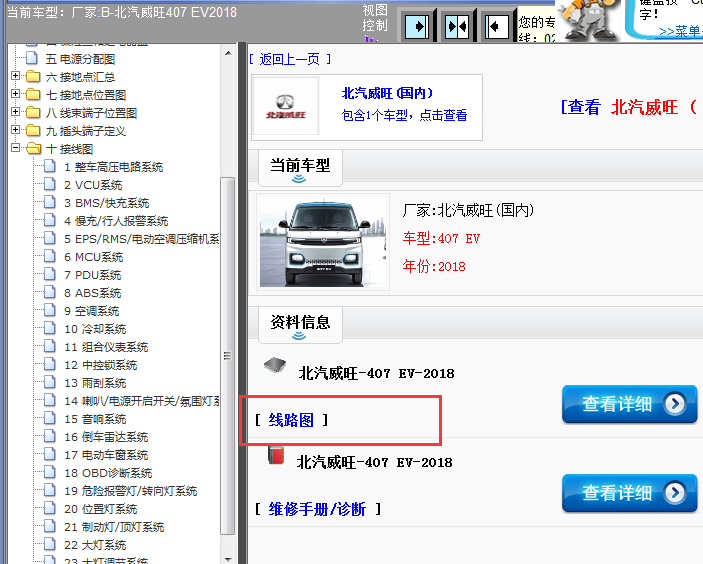Image resolution: width=703 pixels, height=564 pixels.
Task: Click page icon beside 8 ABS系统
Action: (50, 292)
